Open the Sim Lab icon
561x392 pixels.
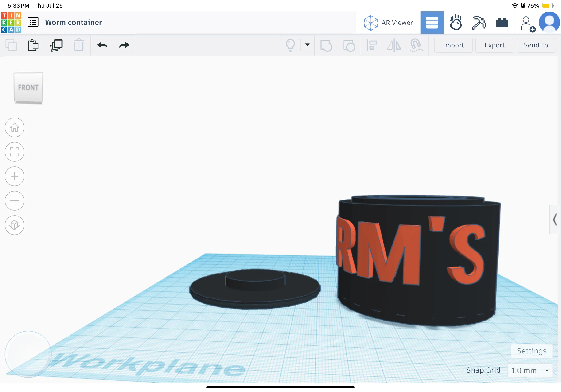[x=456, y=23]
